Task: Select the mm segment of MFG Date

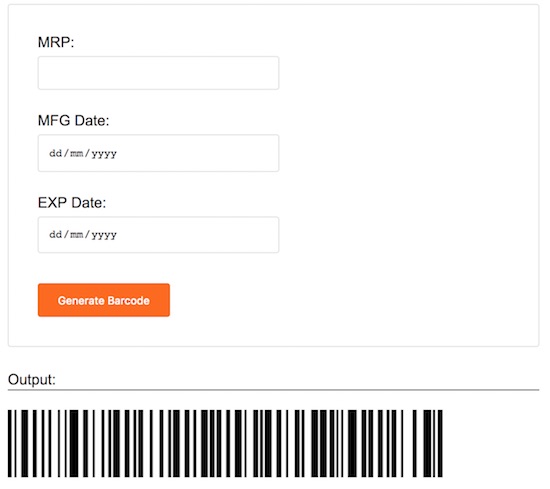Action: (76, 153)
